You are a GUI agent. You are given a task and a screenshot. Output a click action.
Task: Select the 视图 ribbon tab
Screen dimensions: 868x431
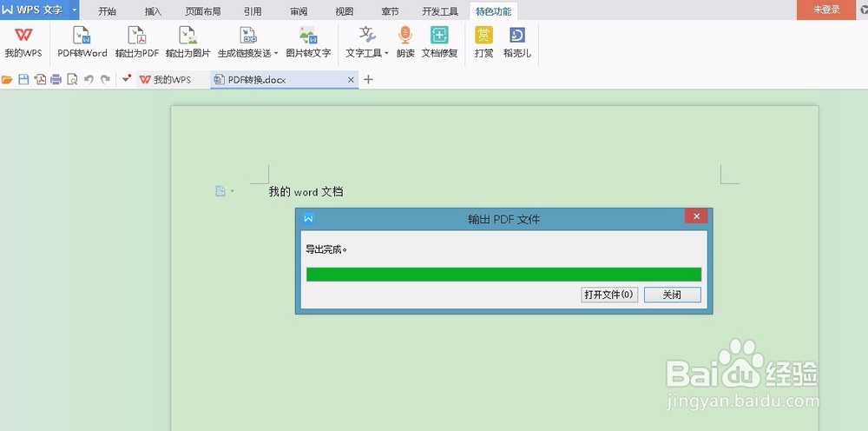[x=345, y=11]
